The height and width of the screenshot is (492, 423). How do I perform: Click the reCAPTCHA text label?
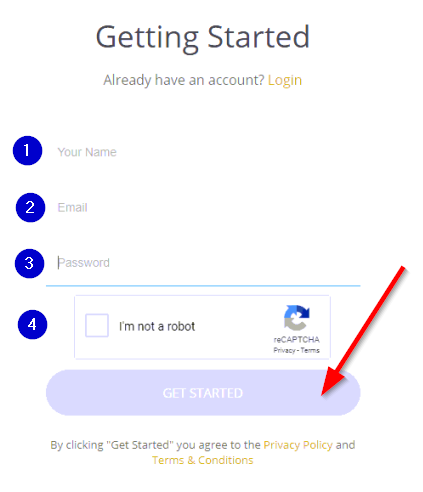pyautogui.click(x=297, y=340)
